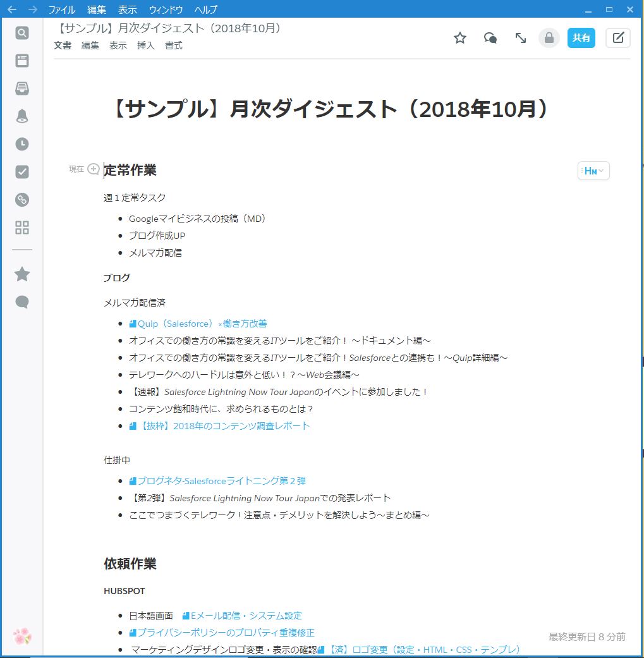Open the heading style dropdown beside 定常作業

tap(593, 171)
